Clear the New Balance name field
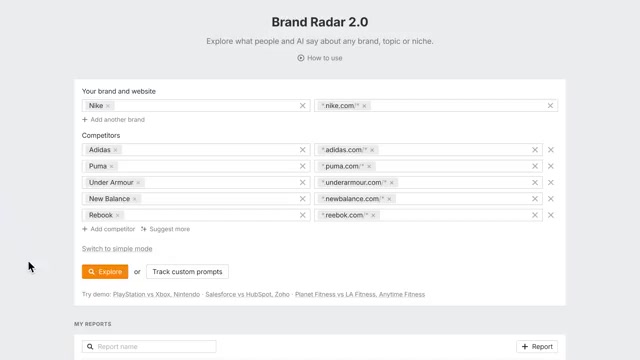Image resolution: width=640 pixels, height=360 pixels. pyautogui.click(x=302, y=199)
